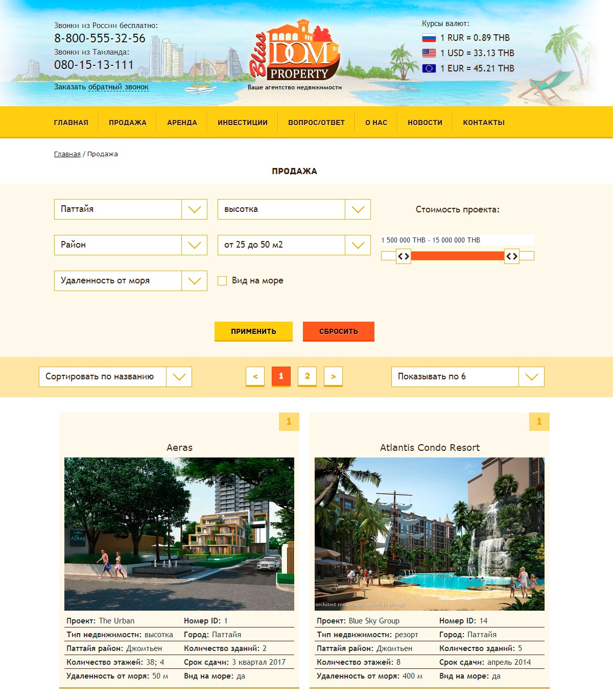This screenshot has height=700, width=613.
Task: Go to ГЛАВНАЯ menu item
Action: point(71,123)
